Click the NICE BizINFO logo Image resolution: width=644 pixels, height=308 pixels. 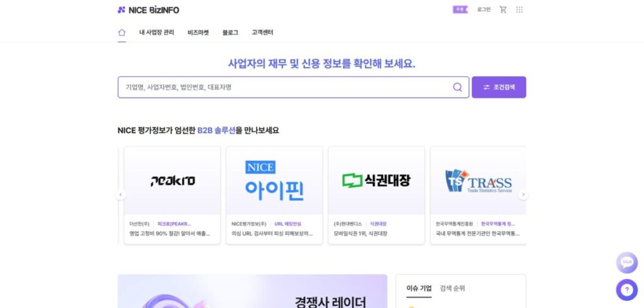[x=148, y=10]
